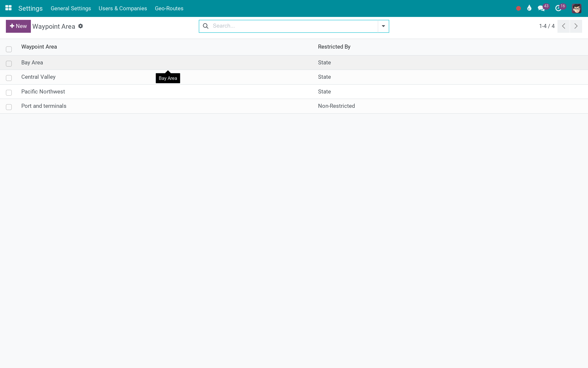Open the Geo-Routes menu

tap(169, 8)
